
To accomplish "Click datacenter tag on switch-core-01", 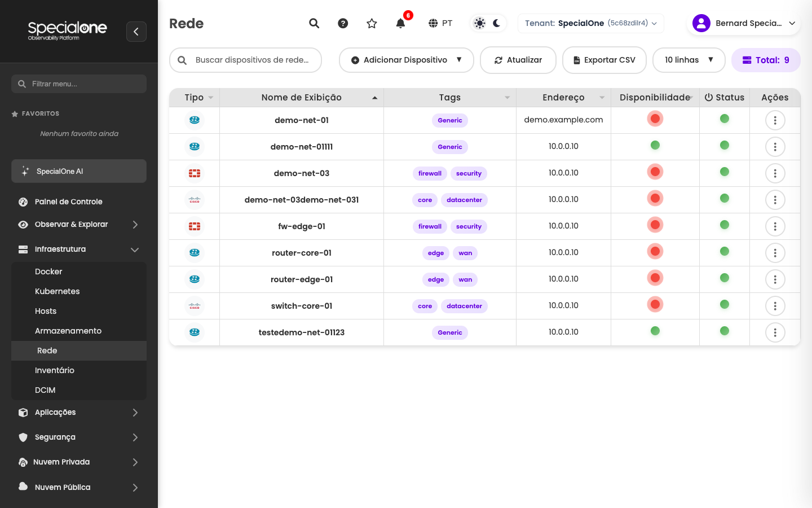I will point(465,306).
